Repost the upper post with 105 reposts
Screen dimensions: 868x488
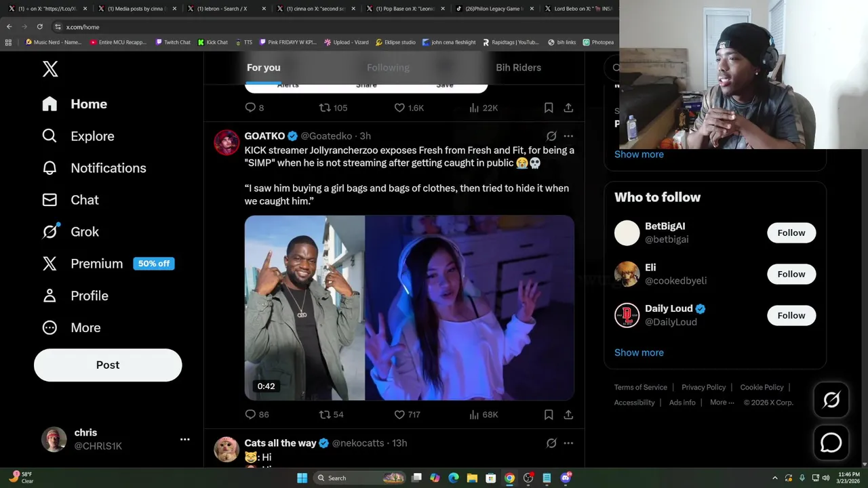coord(333,107)
